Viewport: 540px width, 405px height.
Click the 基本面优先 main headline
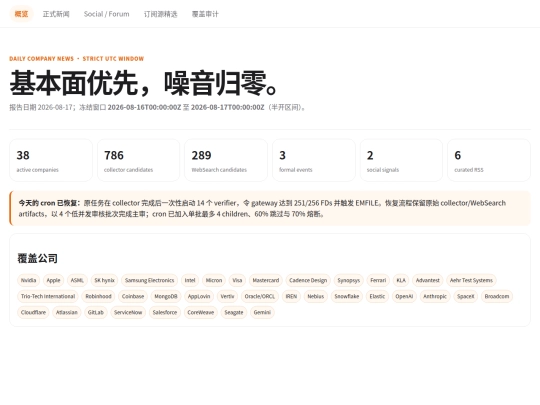(x=143, y=83)
